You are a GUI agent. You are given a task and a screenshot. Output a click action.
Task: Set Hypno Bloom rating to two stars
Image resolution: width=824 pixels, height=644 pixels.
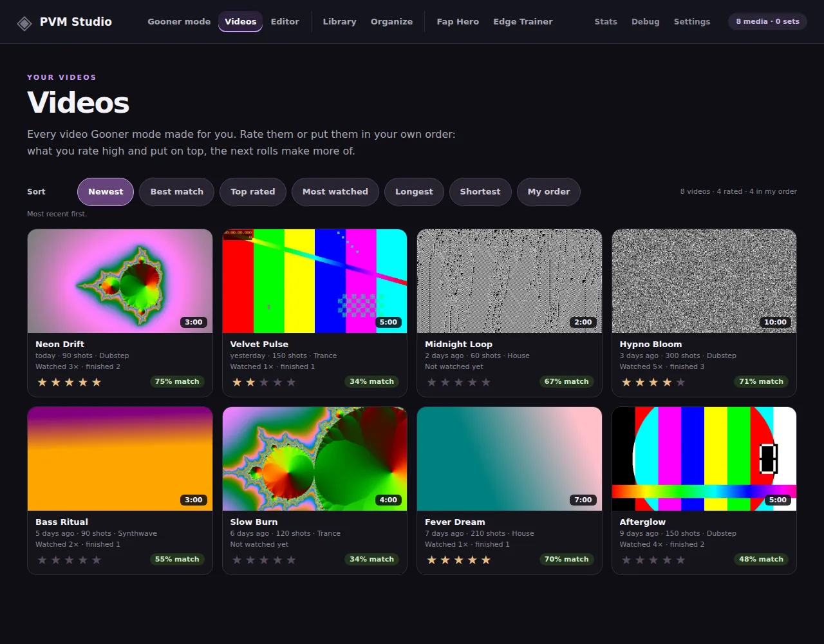(x=640, y=382)
